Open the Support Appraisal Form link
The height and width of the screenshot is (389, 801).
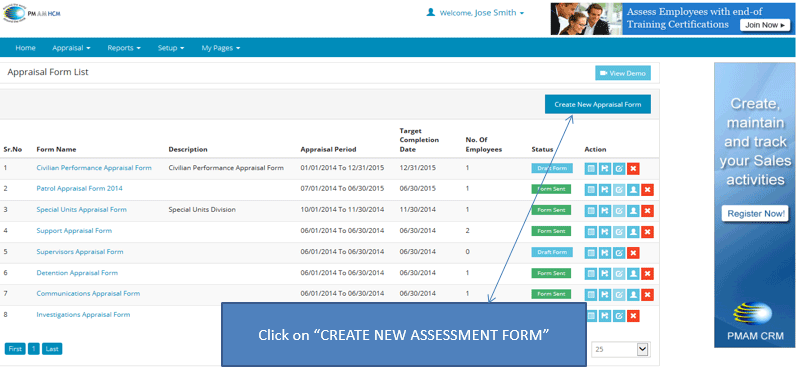click(74, 231)
